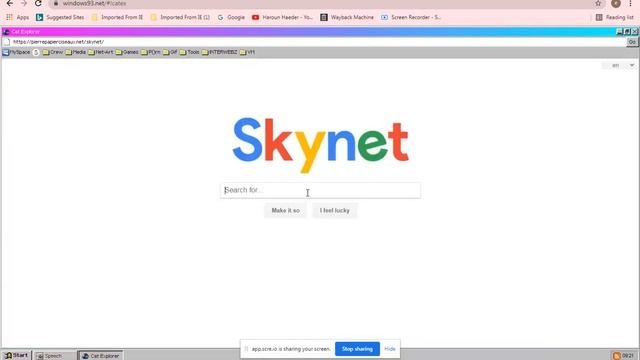Close the Cat Explorer window
The width and height of the screenshot is (640, 360).
634,31
